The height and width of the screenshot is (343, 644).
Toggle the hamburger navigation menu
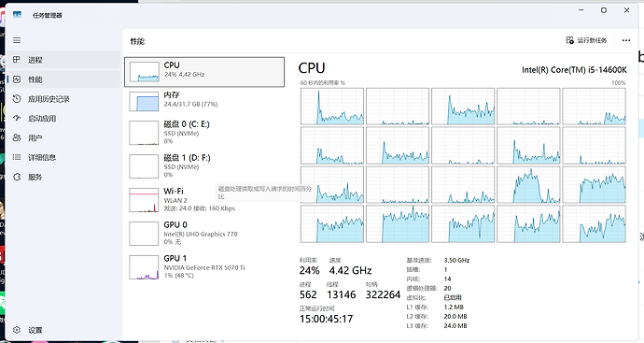pyautogui.click(x=17, y=40)
